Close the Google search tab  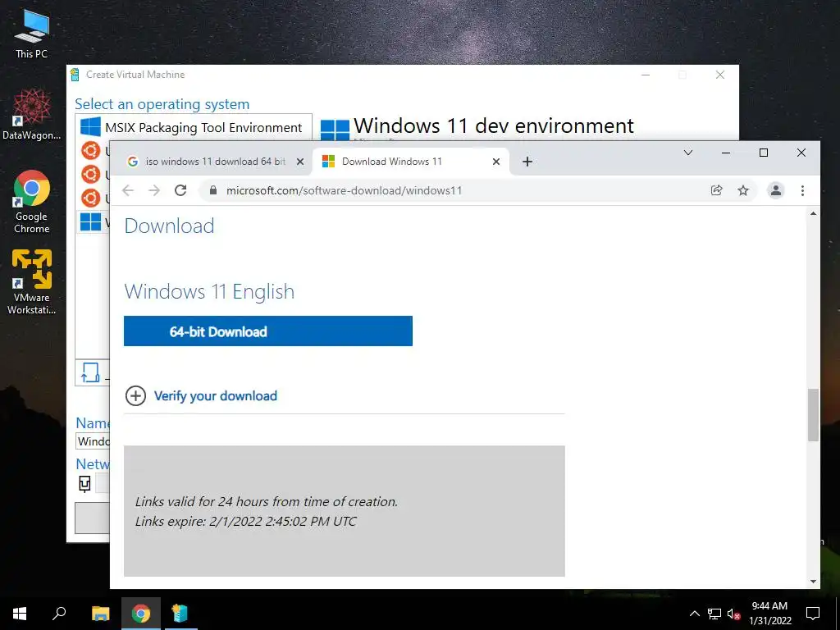click(x=300, y=162)
